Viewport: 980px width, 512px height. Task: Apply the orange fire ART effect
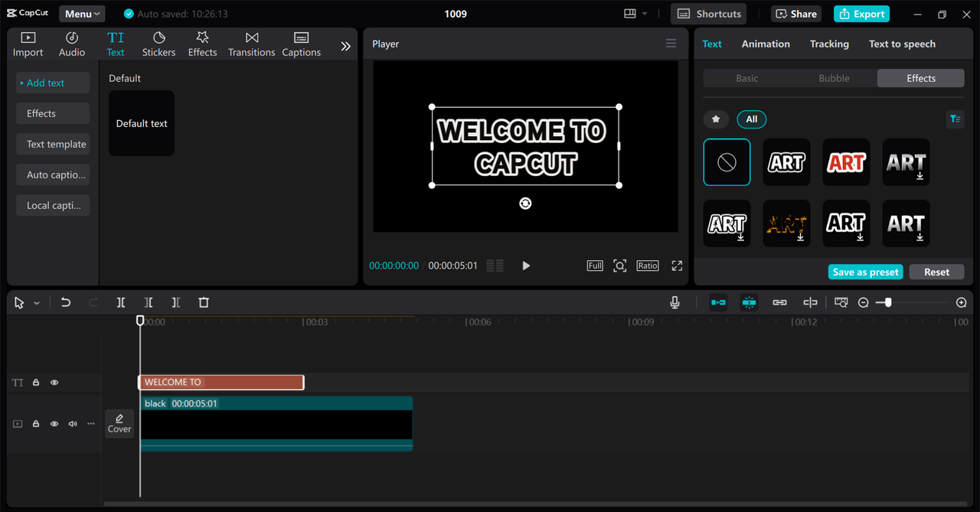pyautogui.click(x=786, y=223)
